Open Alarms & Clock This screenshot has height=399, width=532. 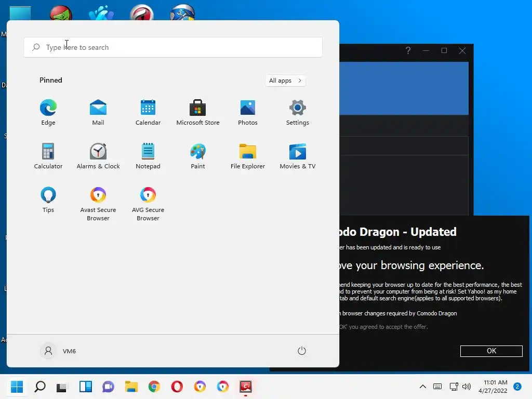(x=98, y=156)
